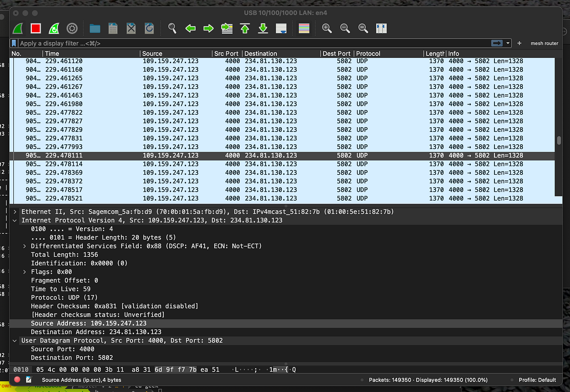
Task: Reload the capture file
Action: (149, 28)
